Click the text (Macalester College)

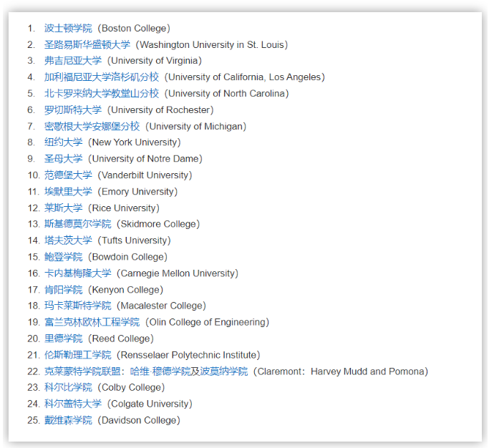point(162,306)
